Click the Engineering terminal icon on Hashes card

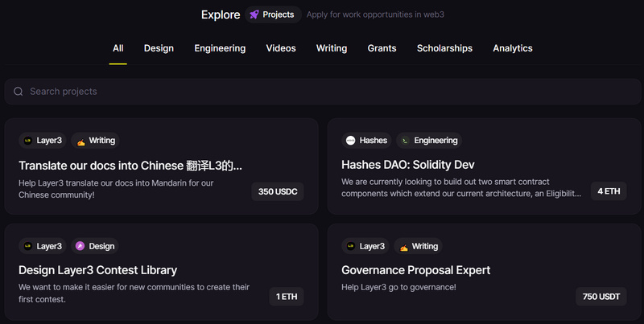click(405, 141)
